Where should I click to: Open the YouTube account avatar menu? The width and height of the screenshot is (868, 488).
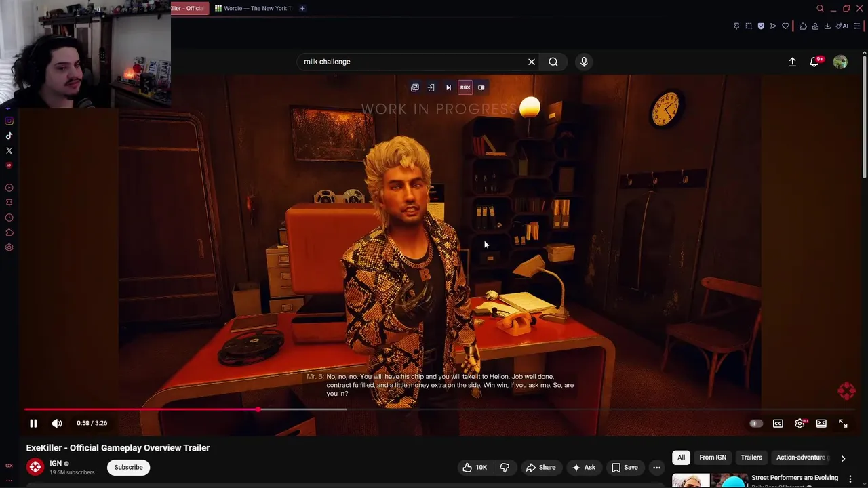point(840,62)
